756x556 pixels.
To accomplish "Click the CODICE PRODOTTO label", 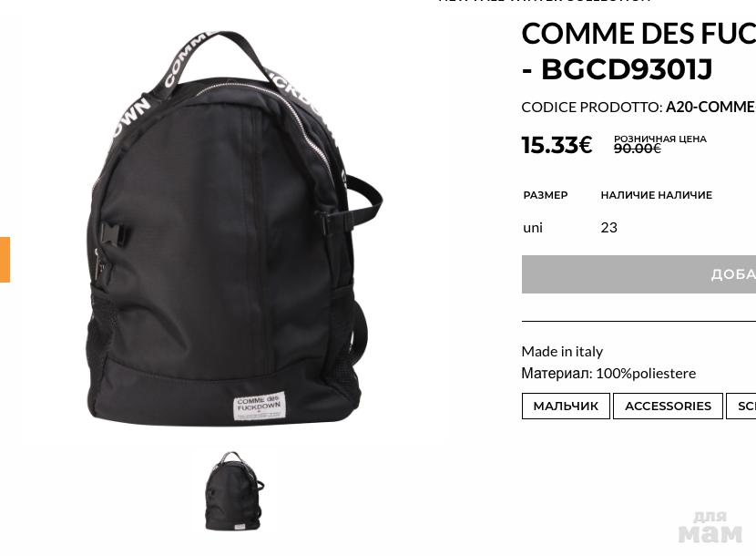I will 592,108.
